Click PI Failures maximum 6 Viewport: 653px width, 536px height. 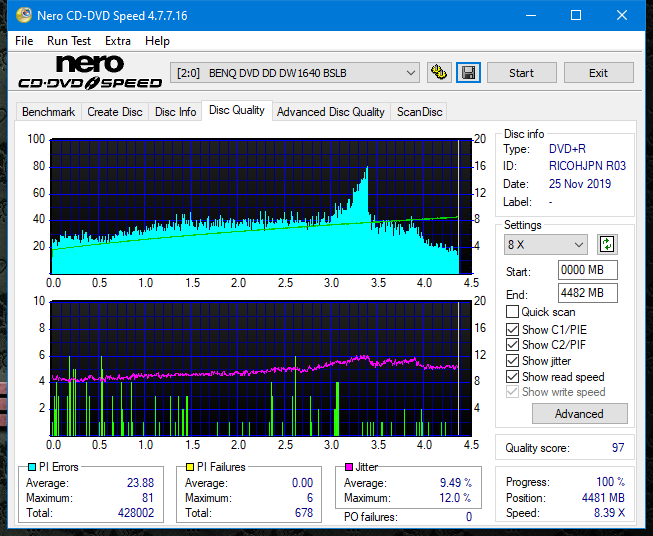pos(310,498)
